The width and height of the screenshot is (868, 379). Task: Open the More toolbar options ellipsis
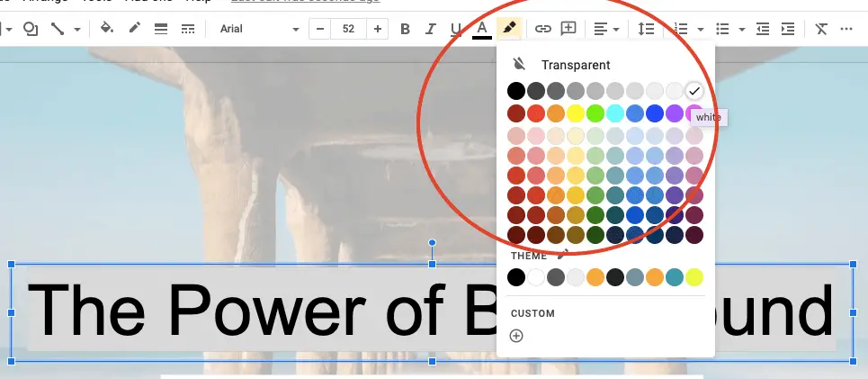point(846,29)
